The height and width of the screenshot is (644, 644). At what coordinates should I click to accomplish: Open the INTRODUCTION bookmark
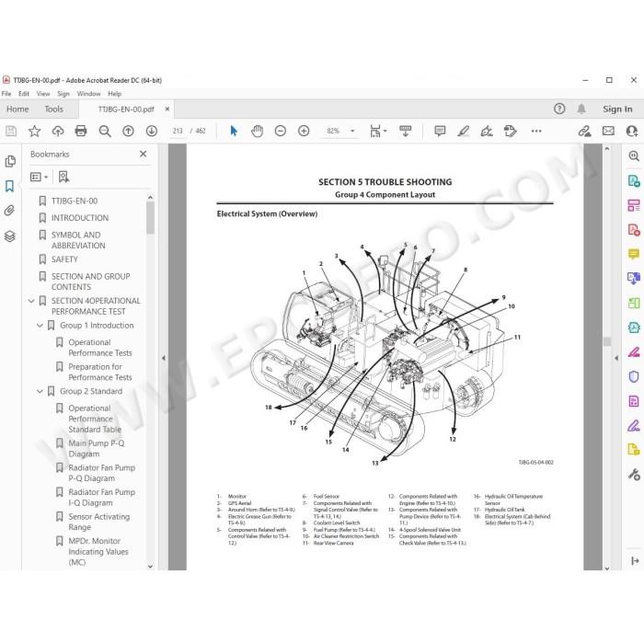80,218
